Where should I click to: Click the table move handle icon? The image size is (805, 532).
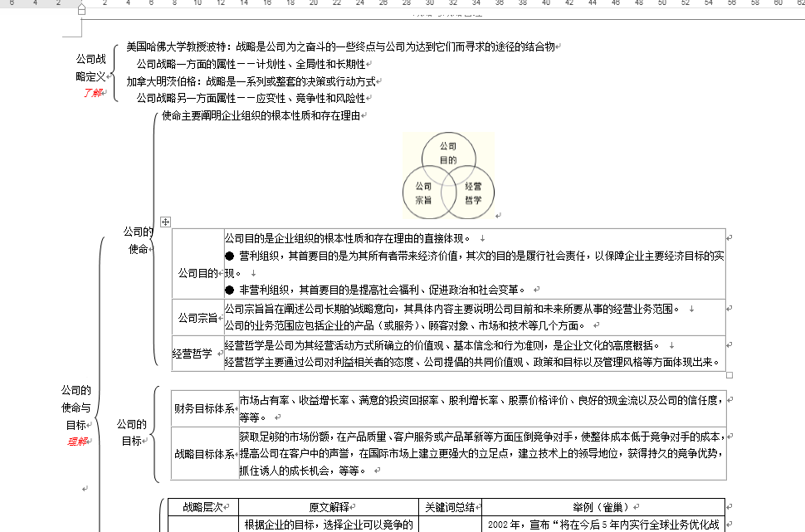pos(165,222)
